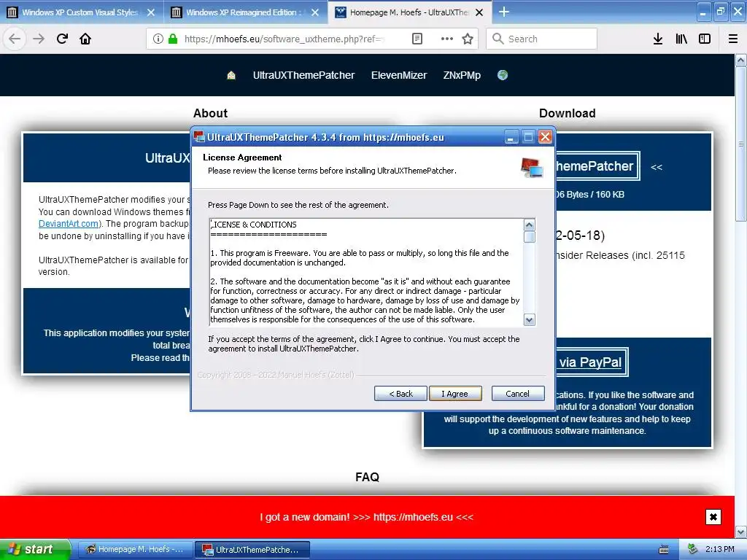Click the license text scrollbar thumb
The height and width of the screenshot is (560, 747).
[530, 237]
